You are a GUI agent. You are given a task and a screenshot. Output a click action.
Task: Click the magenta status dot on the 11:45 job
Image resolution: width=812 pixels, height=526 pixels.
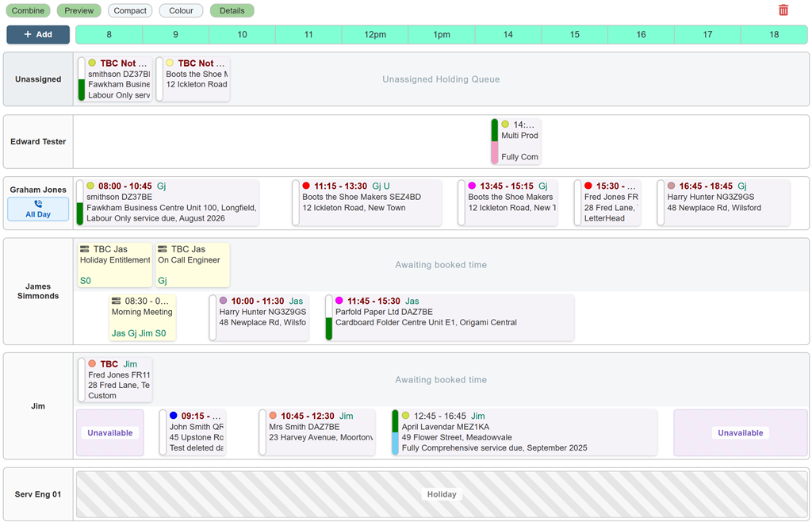pos(339,301)
